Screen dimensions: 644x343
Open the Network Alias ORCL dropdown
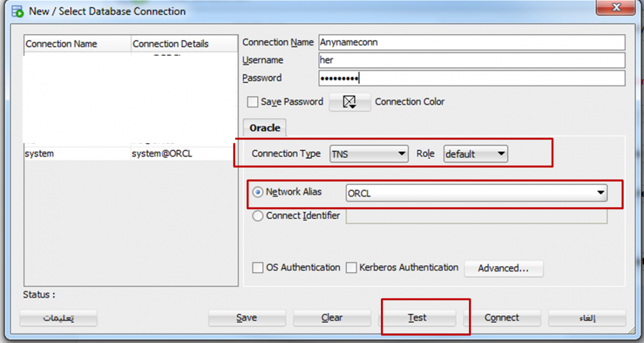click(x=477, y=193)
